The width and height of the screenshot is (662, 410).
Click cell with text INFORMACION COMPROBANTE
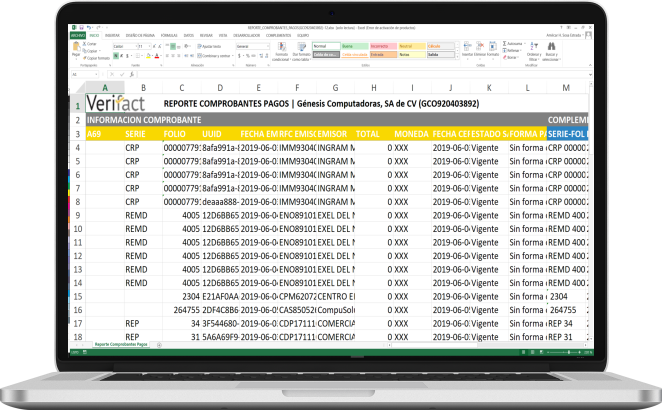[144, 120]
